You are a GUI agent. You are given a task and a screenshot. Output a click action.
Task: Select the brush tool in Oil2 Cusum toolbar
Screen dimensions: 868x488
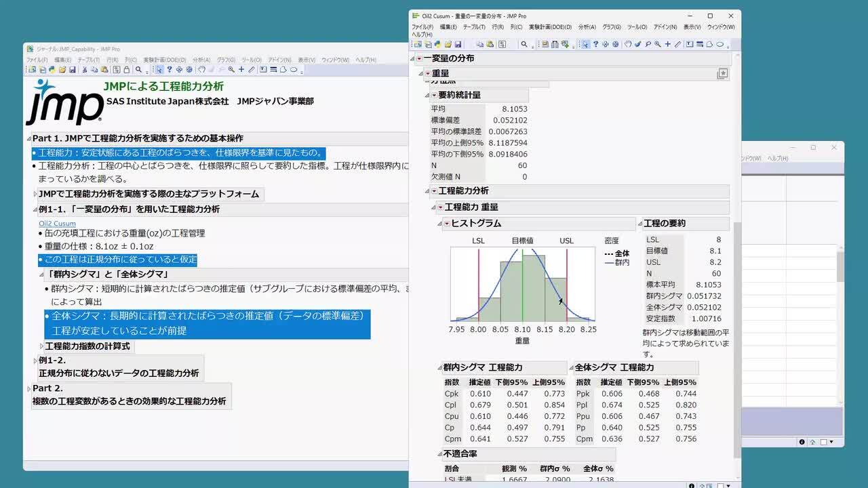point(638,44)
